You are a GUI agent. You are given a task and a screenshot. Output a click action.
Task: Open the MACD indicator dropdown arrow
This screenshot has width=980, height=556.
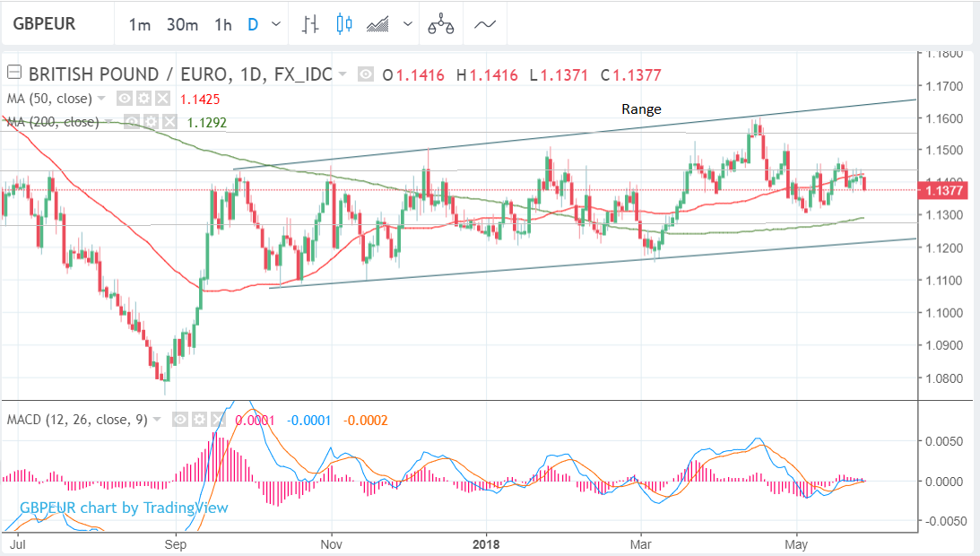pos(157,420)
